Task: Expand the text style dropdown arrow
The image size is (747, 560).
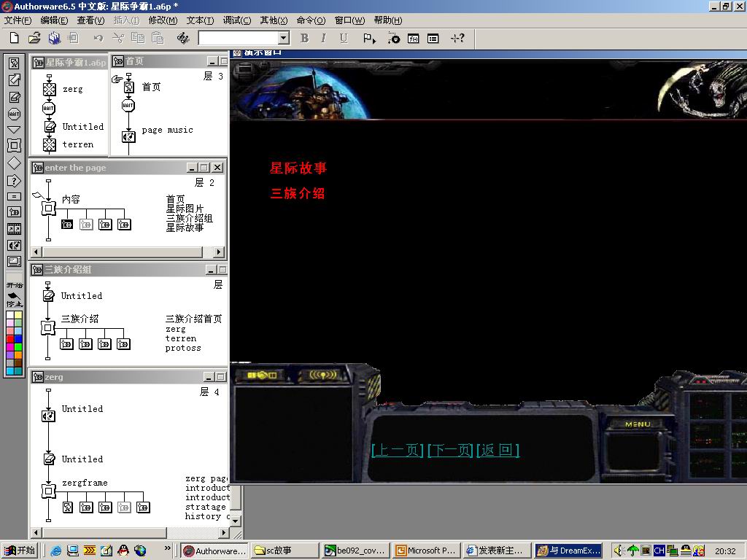Action: [x=284, y=38]
